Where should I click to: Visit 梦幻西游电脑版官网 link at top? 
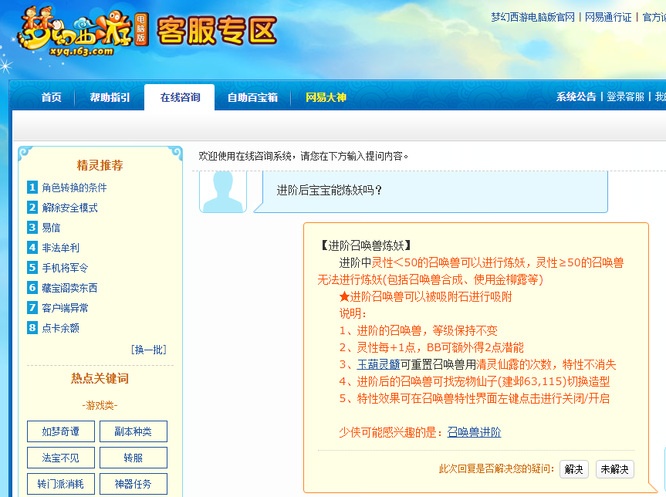(x=533, y=17)
